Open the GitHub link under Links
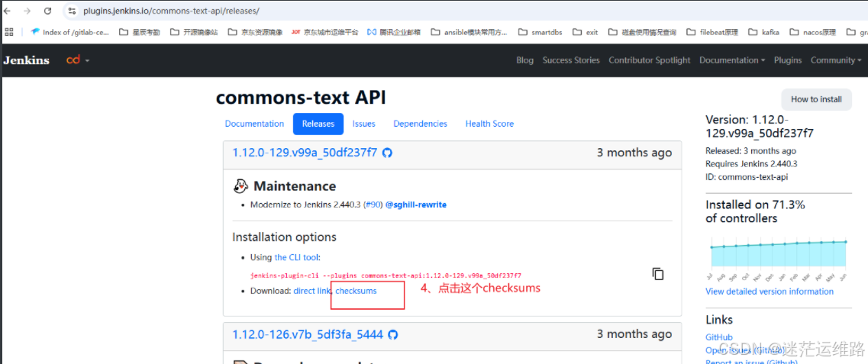 718,337
